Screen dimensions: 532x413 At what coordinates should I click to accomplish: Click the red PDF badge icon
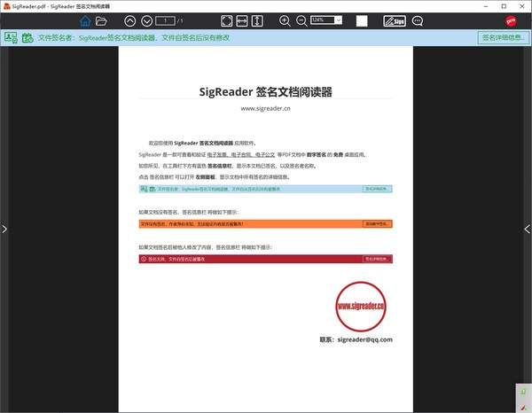(x=511, y=20)
